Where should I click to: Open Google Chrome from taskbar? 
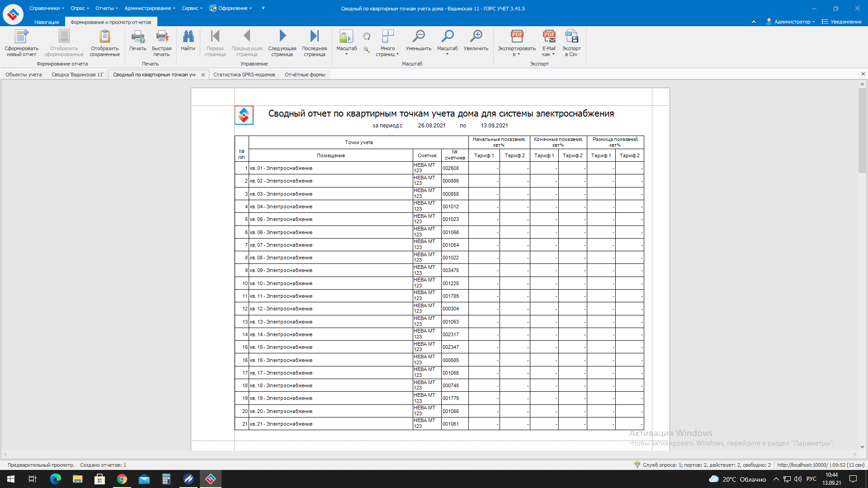click(x=122, y=479)
